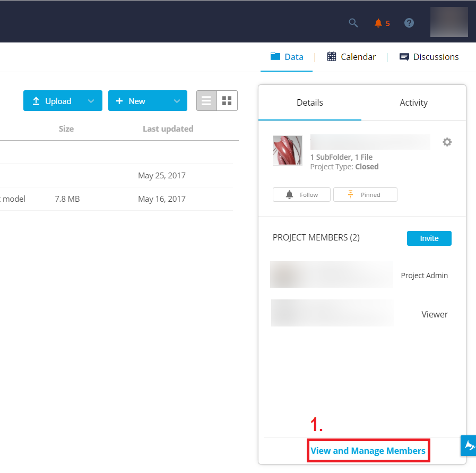Viewport: 476px width, 473px height.
Task: Change the Viewer member's role
Action: tap(435, 314)
